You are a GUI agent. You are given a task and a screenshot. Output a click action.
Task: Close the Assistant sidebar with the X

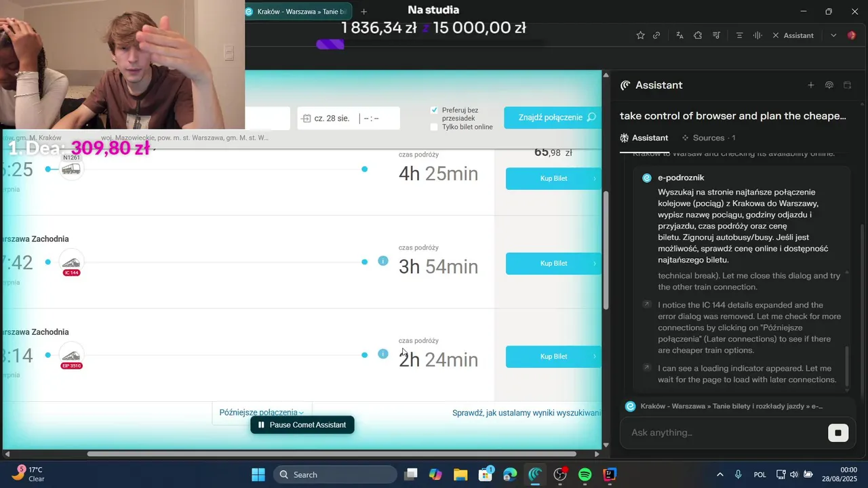coord(776,35)
